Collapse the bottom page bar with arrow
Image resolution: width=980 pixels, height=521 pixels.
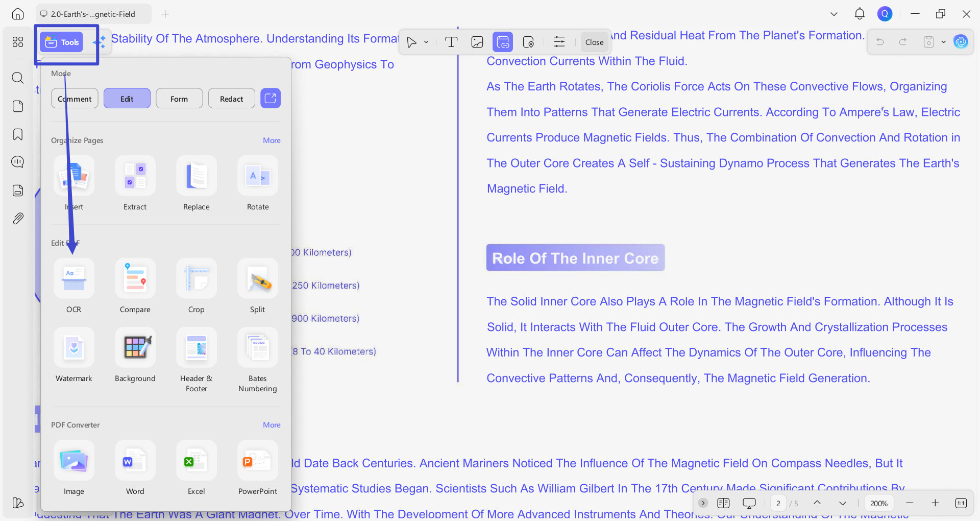click(x=703, y=503)
